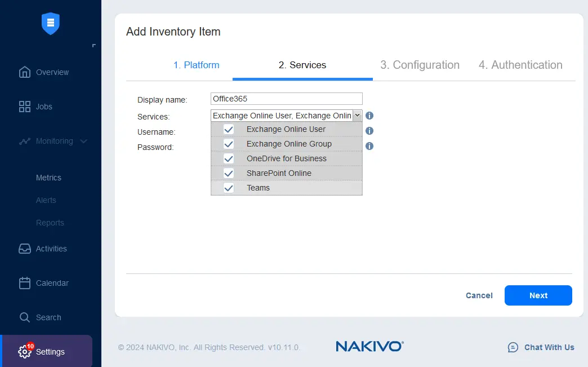Viewport: 588px width, 367px height.
Task: Click the Next button
Action: (538, 295)
